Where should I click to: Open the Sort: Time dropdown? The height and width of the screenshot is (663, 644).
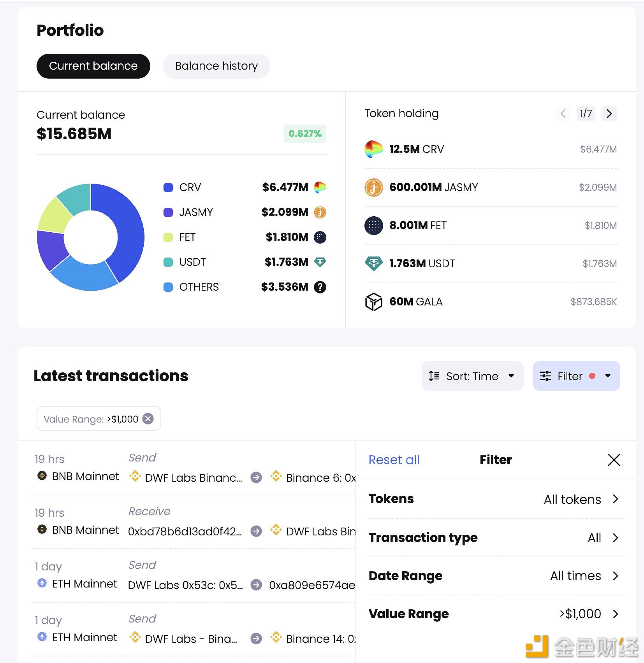pyautogui.click(x=472, y=376)
